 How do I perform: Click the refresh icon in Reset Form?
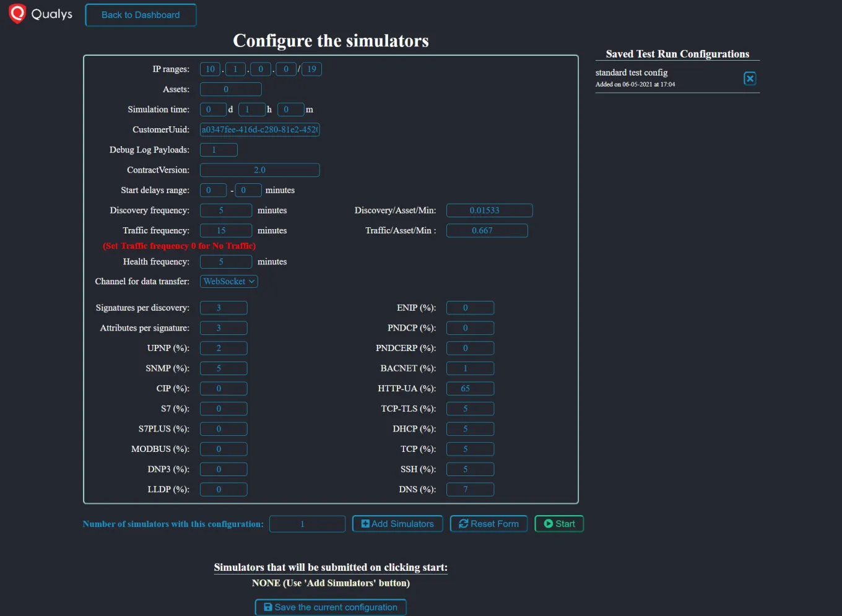[463, 523]
